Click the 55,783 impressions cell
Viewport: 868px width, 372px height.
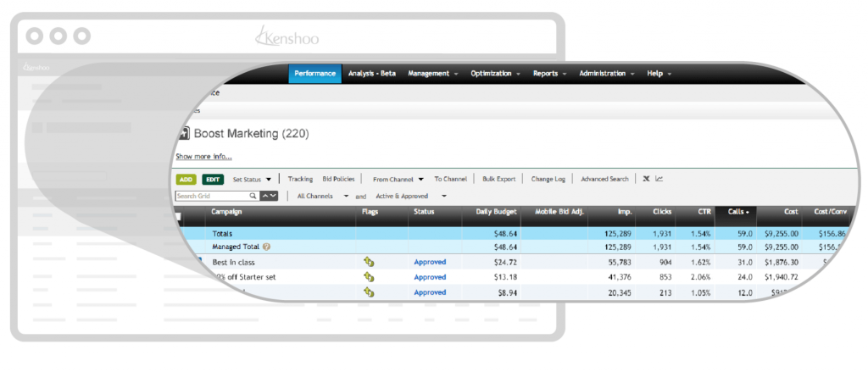tap(620, 262)
